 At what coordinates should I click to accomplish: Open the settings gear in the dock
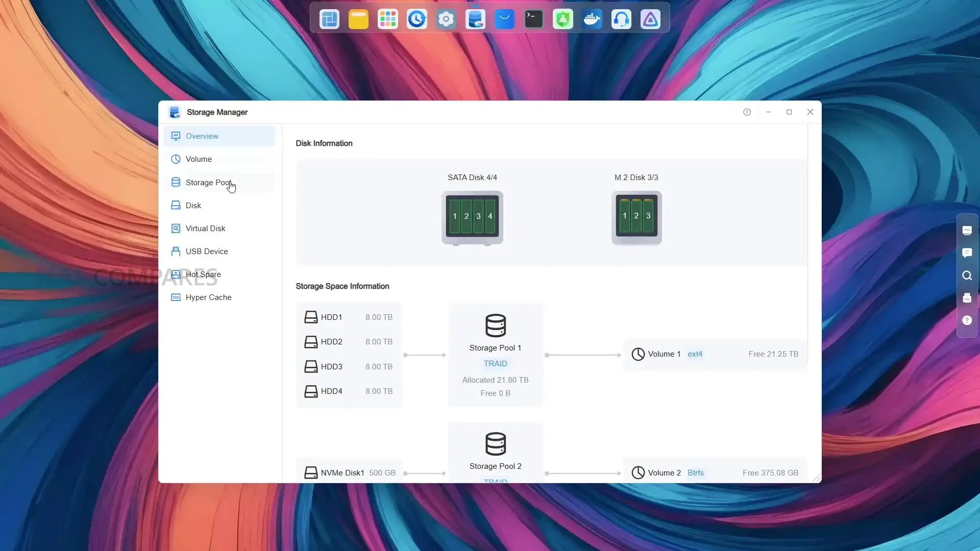click(446, 19)
